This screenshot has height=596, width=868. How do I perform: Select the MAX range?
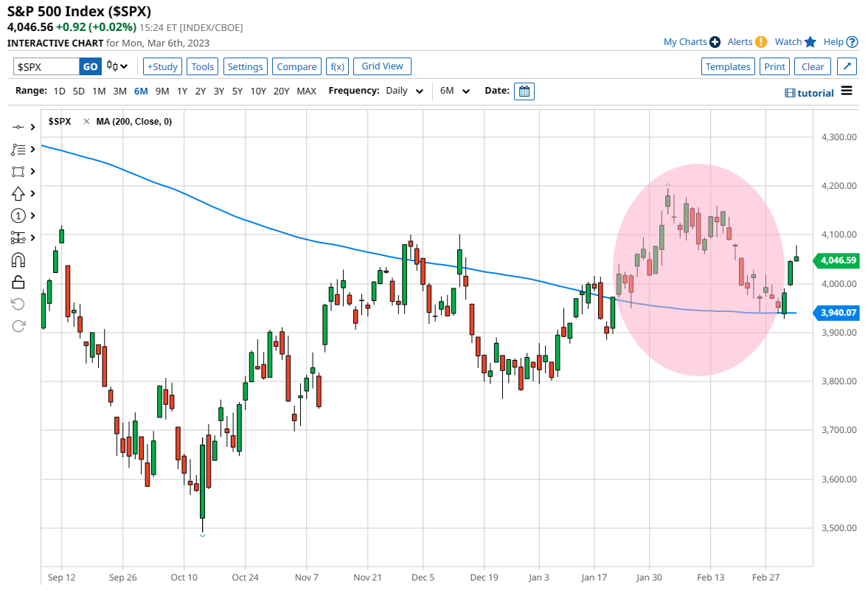tap(307, 91)
